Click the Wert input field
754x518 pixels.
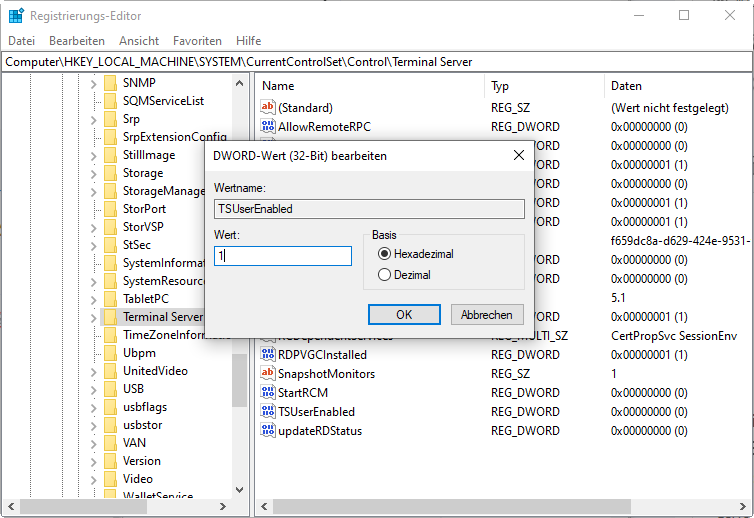coord(283,256)
